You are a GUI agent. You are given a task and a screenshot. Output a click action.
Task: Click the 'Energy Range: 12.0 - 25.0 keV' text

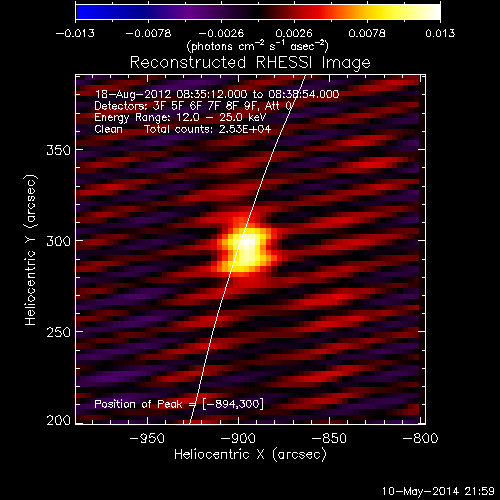coord(180,117)
